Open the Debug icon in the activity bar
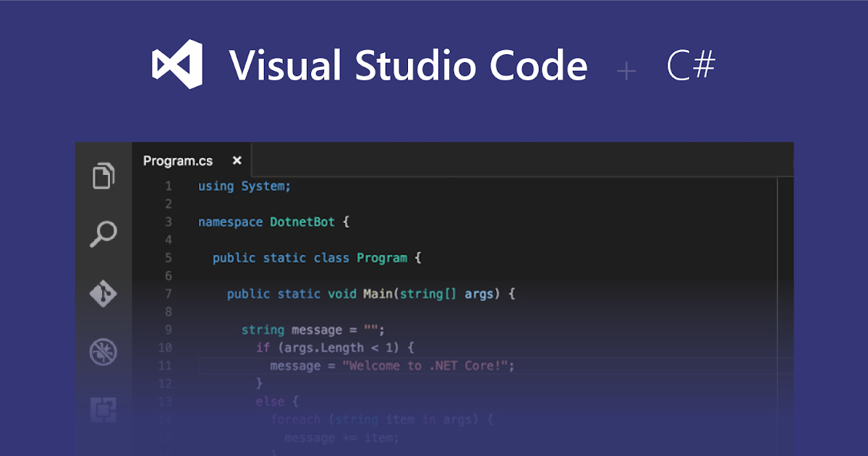 click(x=103, y=350)
